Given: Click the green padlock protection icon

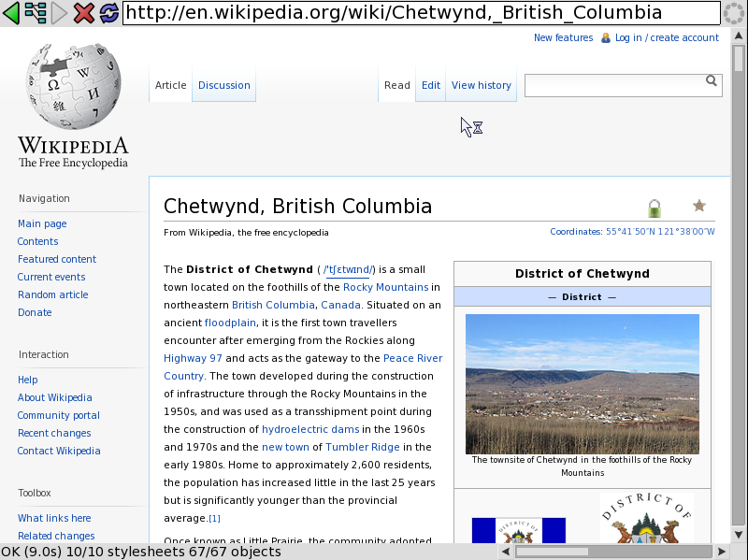Looking at the screenshot, I should pos(654,208).
